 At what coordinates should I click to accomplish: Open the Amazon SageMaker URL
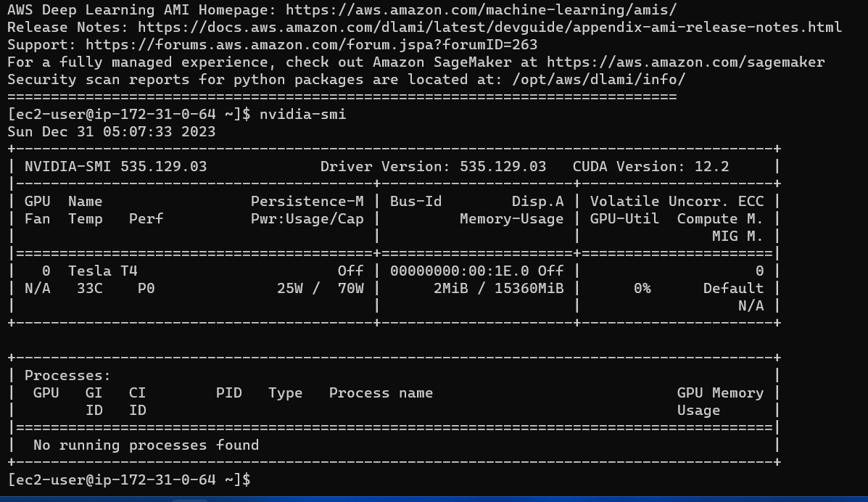(685, 62)
